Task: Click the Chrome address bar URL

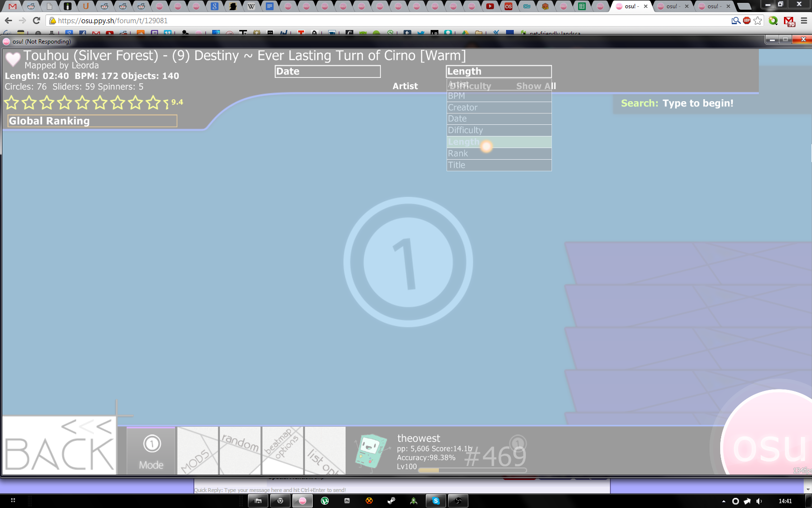Action: (113, 21)
